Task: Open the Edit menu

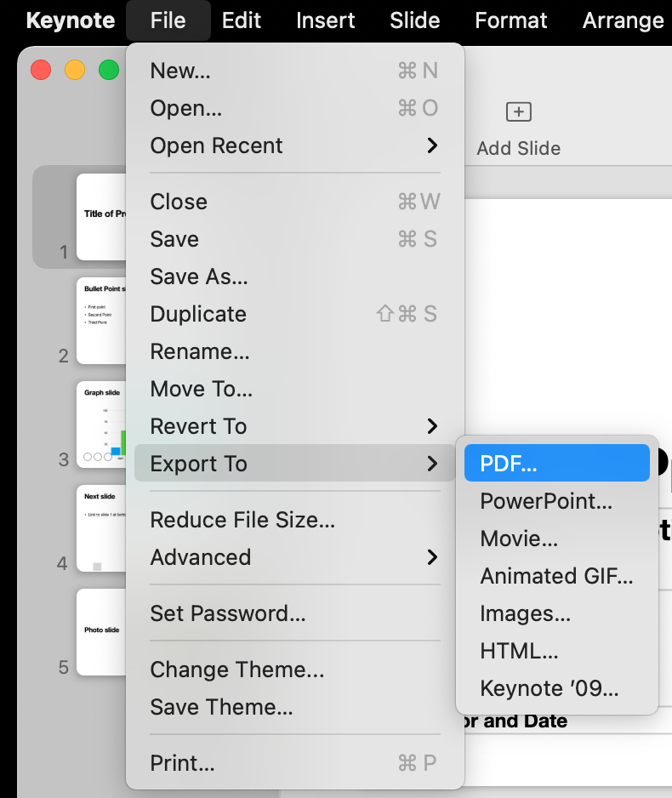Action: point(242,20)
